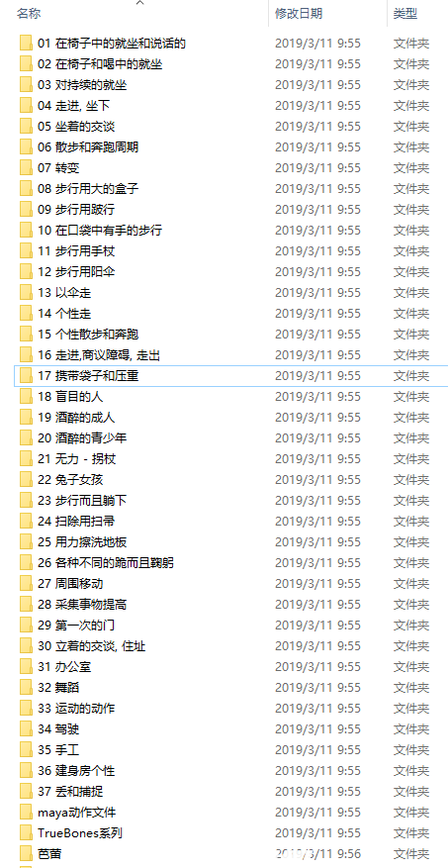Image resolution: width=448 pixels, height=868 pixels.
Task: Click folder icon for 12 步行用阳伞
Action: pyautogui.click(x=26, y=272)
